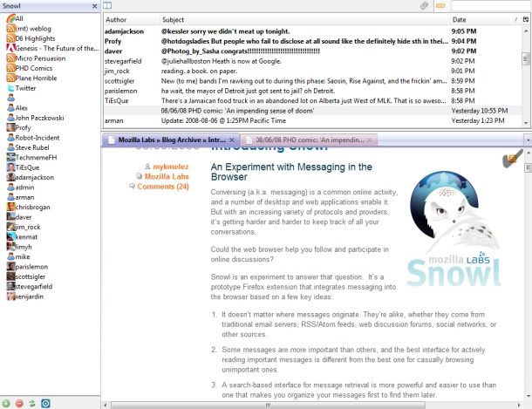This screenshot has height=409, width=532.
Task: Select author limyh in sidebar
Action: [19, 247]
